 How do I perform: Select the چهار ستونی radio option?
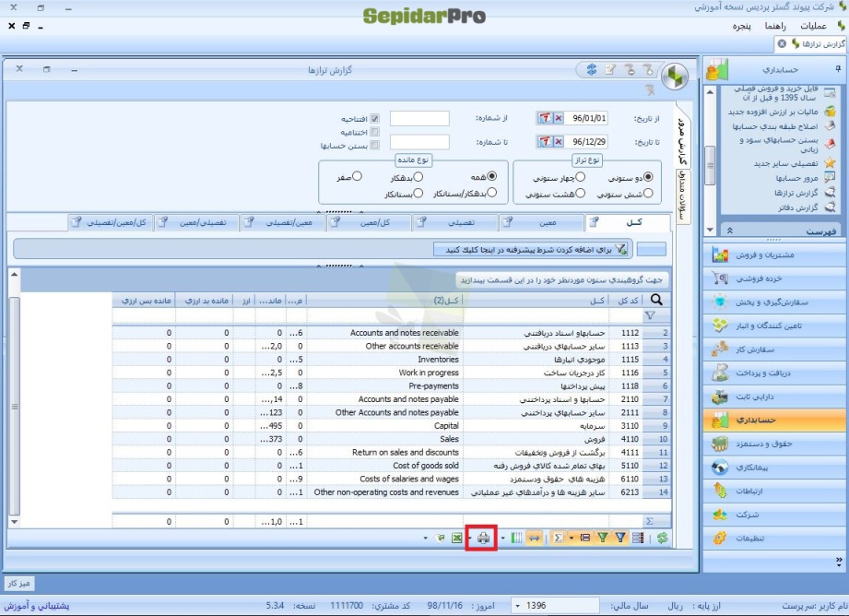pos(581,177)
